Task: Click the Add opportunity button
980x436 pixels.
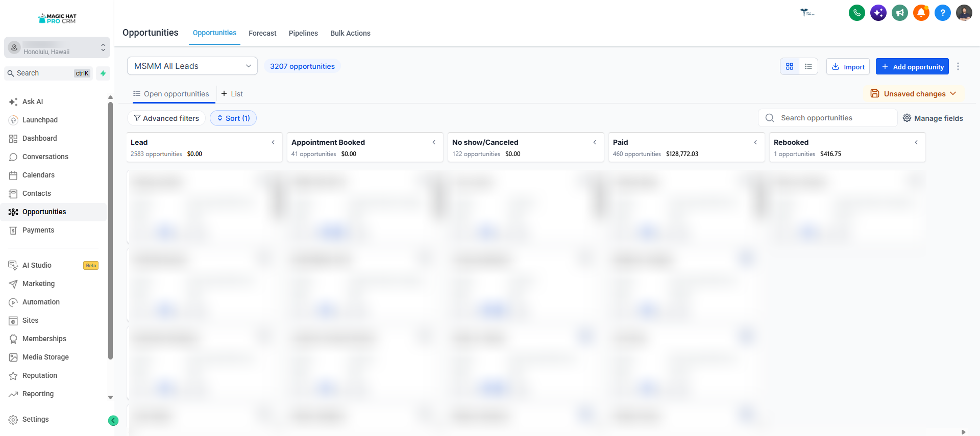Action: [912, 66]
